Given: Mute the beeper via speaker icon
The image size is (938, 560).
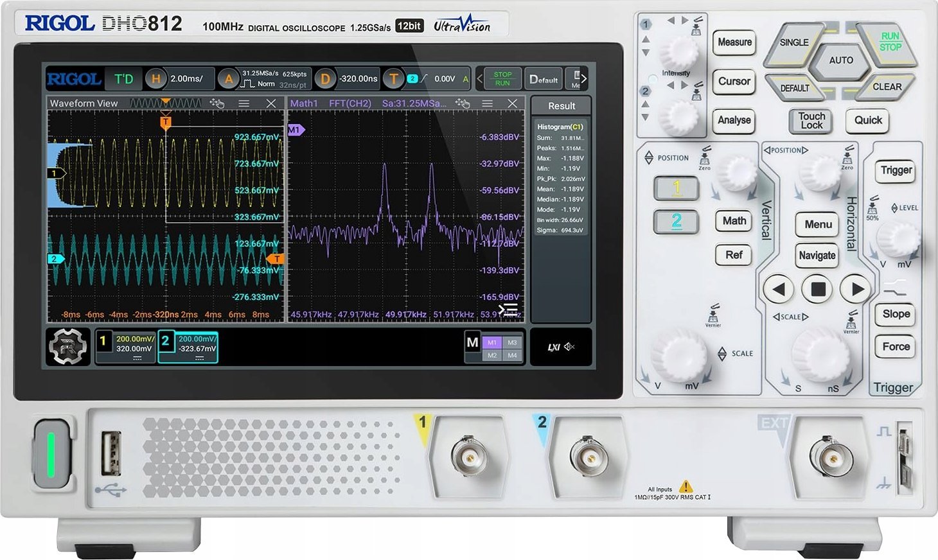Looking at the screenshot, I should [569, 347].
